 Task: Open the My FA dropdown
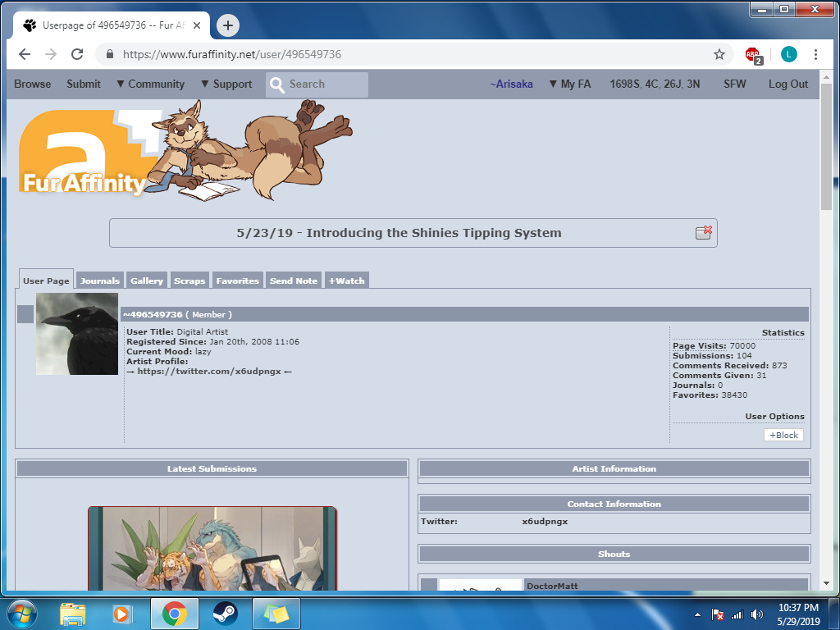pyautogui.click(x=569, y=84)
